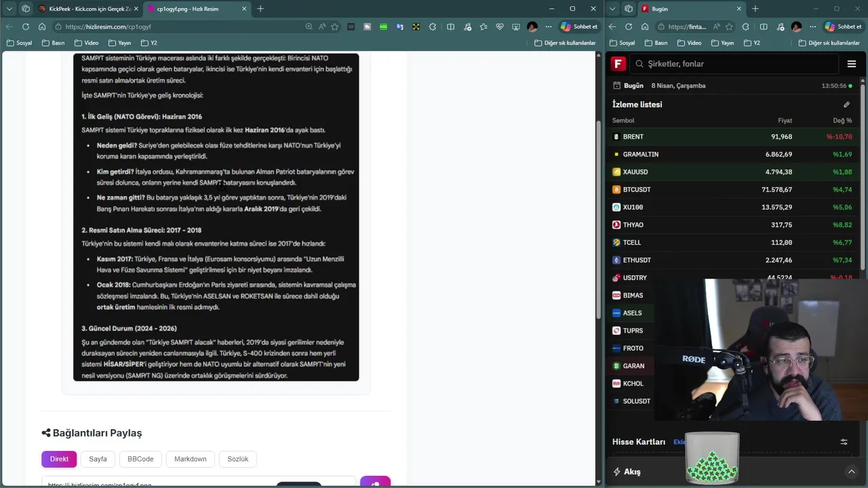
Task: Edit İzleme listesi with pencil icon
Action: click(x=846, y=104)
